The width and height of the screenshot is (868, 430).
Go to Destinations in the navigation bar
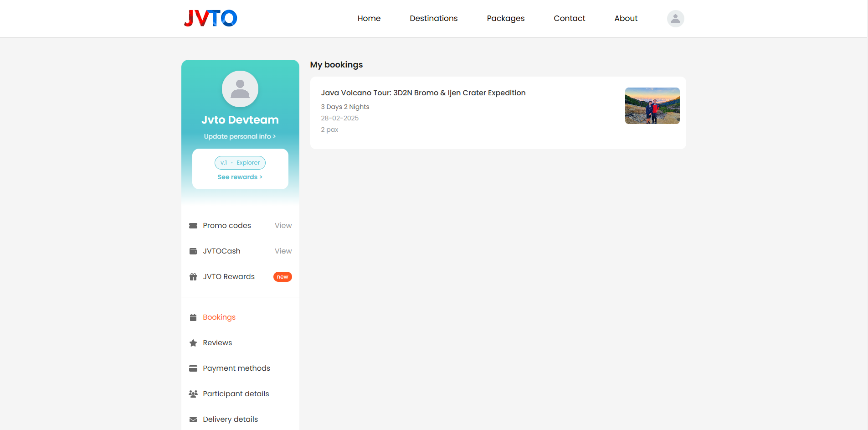433,18
